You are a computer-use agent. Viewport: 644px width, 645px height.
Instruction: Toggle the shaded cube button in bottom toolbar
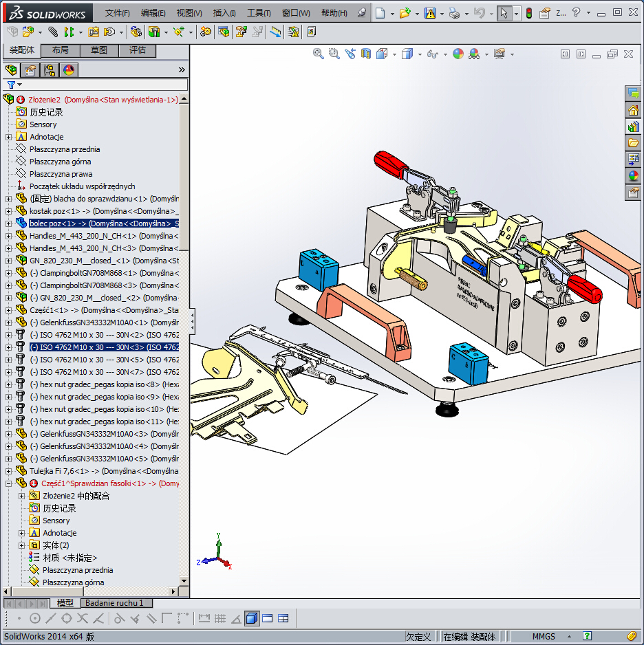click(x=252, y=619)
